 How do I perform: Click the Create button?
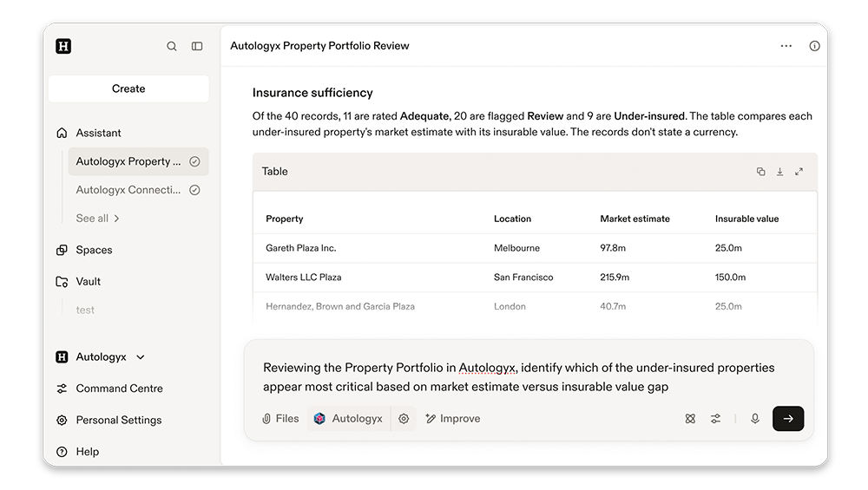tap(128, 89)
